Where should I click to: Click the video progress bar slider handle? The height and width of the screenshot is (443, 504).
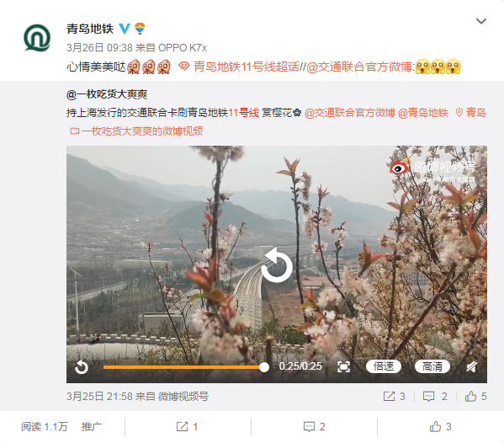point(263,367)
